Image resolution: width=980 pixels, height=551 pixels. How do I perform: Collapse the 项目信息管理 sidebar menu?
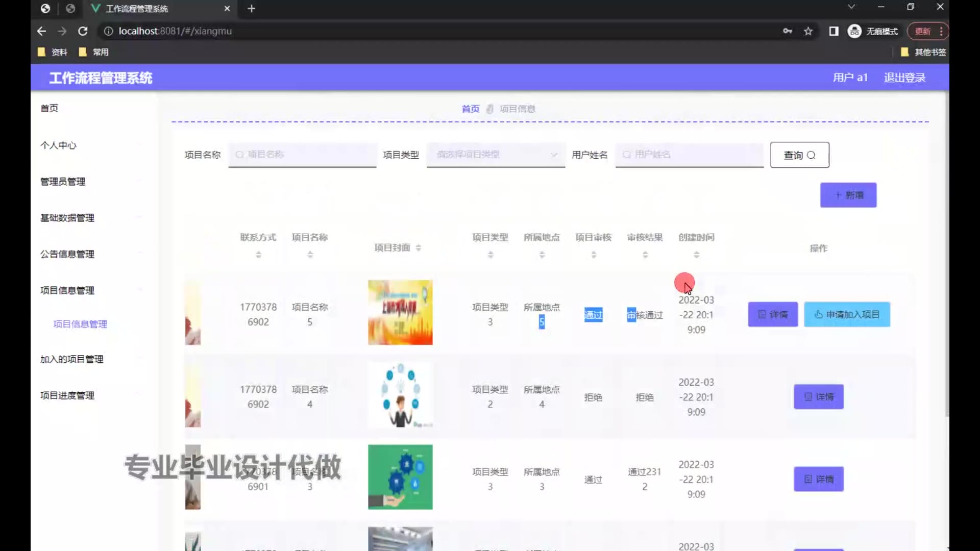pyautogui.click(x=67, y=290)
